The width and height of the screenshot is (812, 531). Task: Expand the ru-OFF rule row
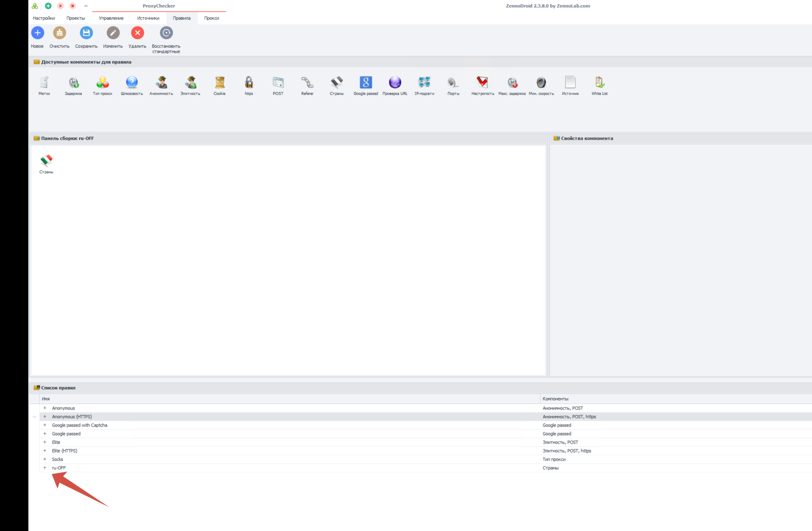[x=45, y=468]
